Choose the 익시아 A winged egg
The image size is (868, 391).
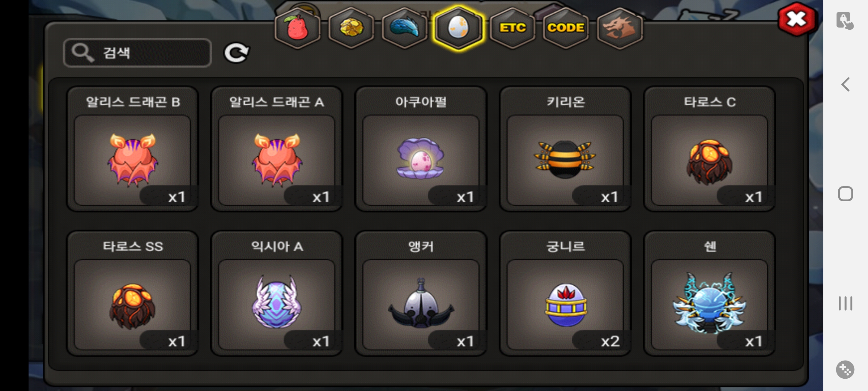(277, 293)
